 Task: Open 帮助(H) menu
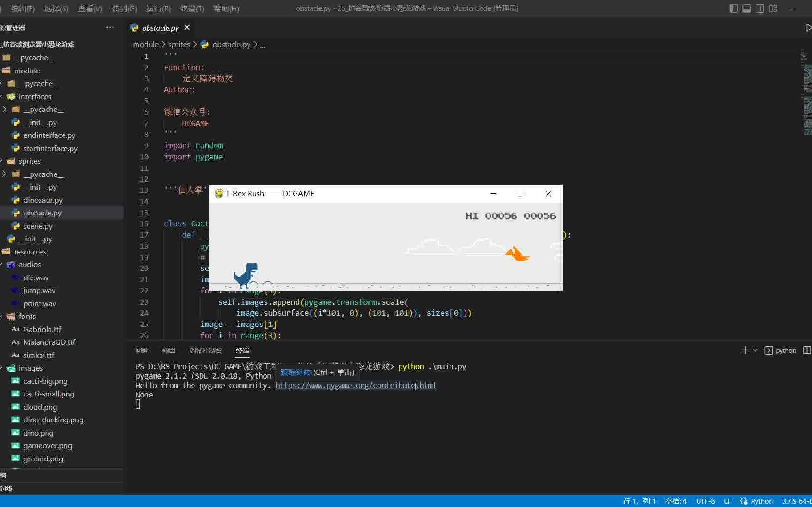click(226, 8)
